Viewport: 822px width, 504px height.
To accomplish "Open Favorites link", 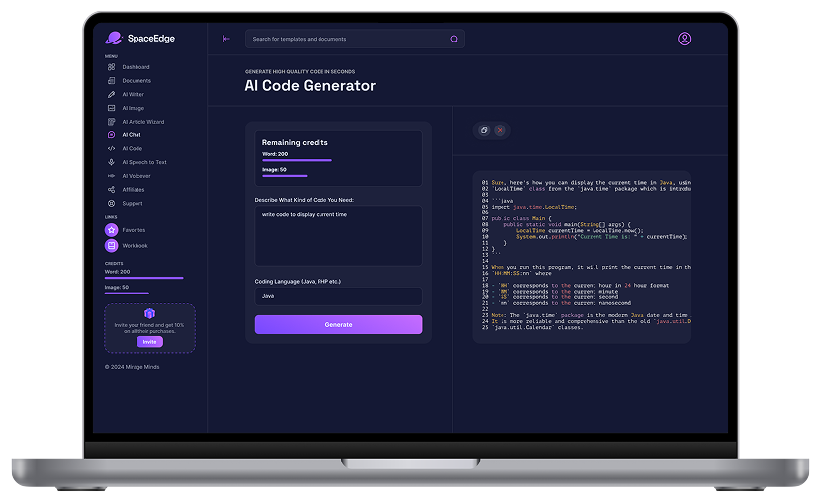I will tap(134, 230).
